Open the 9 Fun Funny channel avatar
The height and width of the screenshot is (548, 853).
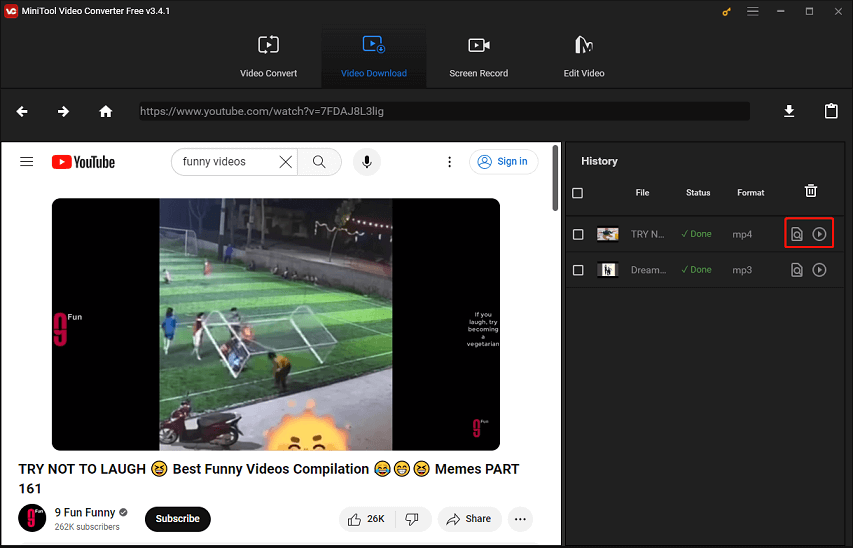(x=32, y=518)
